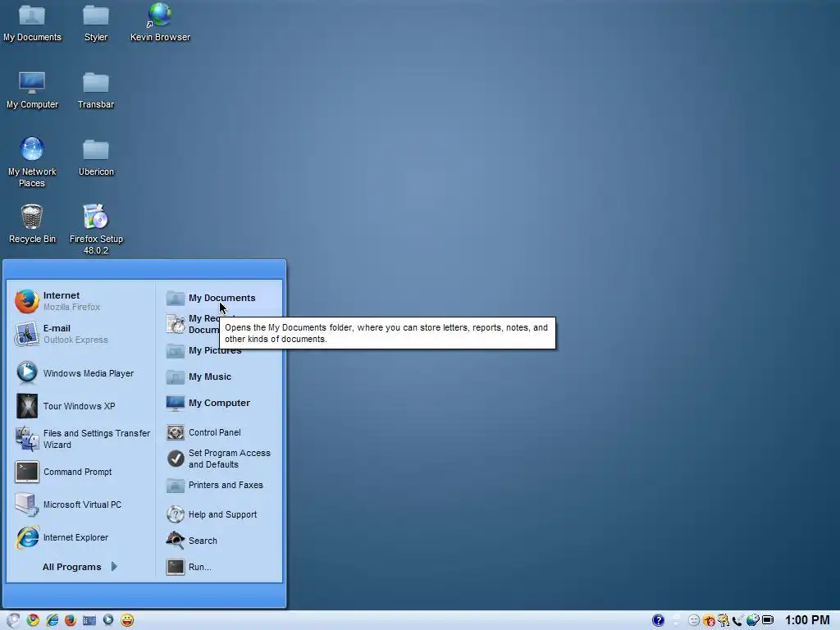This screenshot has width=840, height=630.
Task: Click the smiley face quick launch icon
Action: pos(127,620)
